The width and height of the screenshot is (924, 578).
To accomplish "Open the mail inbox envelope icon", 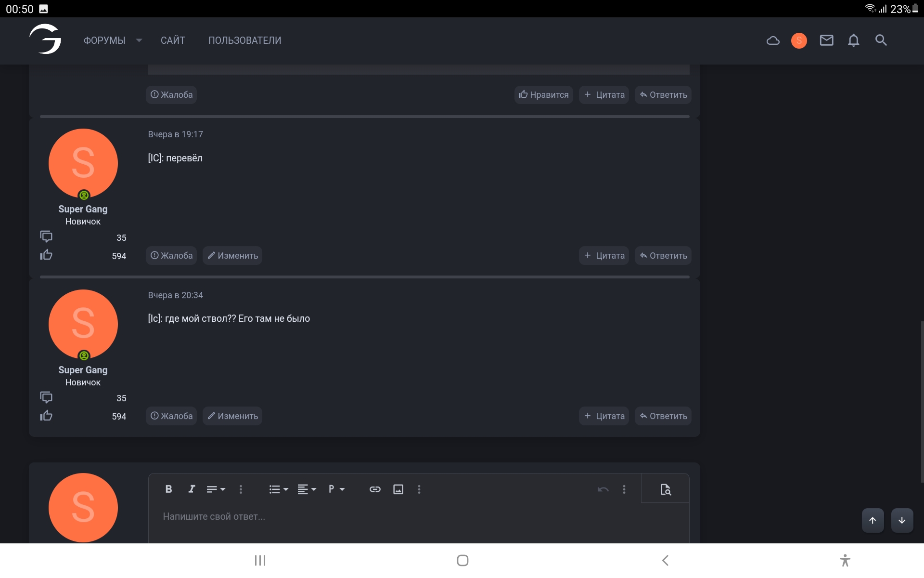I will click(826, 40).
